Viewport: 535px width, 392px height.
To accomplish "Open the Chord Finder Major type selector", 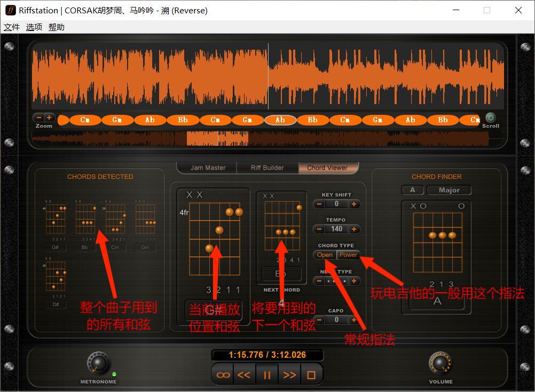I will [x=449, y=190].
